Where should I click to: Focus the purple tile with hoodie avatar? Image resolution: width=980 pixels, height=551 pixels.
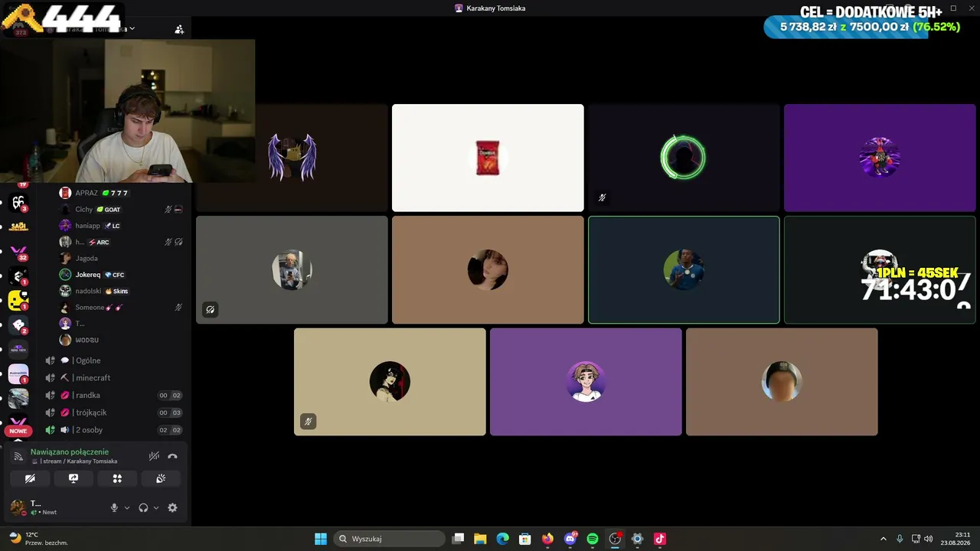point(586,382)
